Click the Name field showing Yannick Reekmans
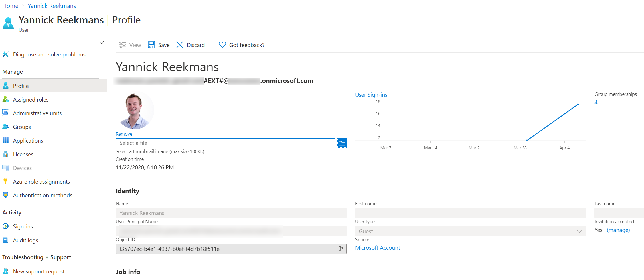 pyautogui.click(x=231, y=213)
